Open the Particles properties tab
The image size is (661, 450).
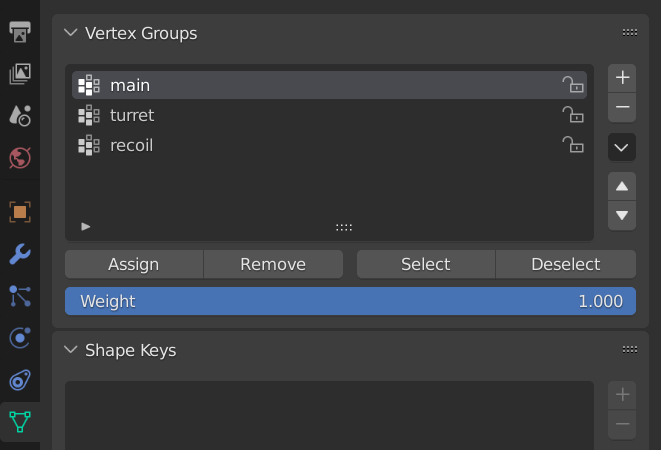click(x=20, y=296)
